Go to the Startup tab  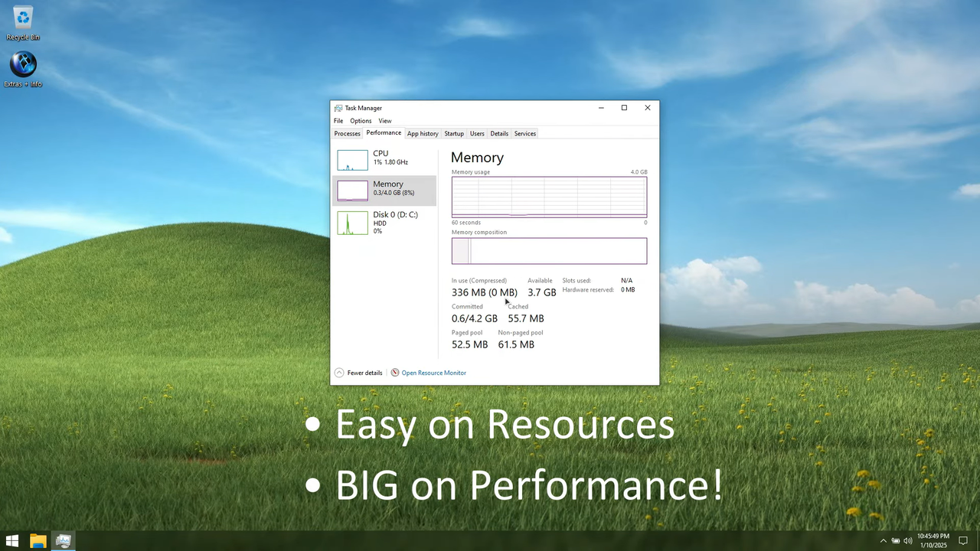(454, 134)
